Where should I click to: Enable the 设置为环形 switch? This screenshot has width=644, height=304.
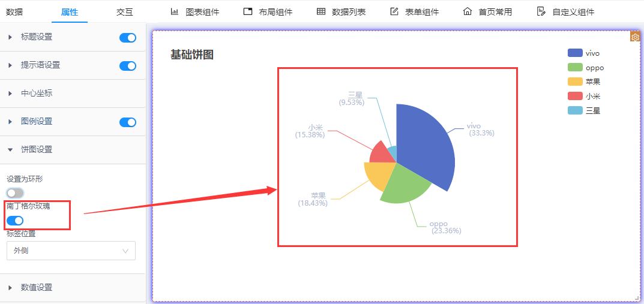tap(15, 193)
